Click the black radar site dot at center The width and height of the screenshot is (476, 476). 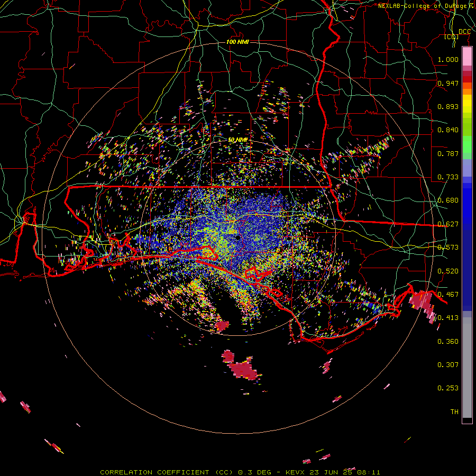[x=237, y=238]
